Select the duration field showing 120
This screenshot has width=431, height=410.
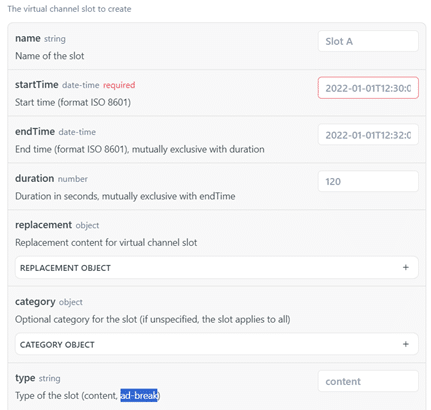click(x=368, y=181)
